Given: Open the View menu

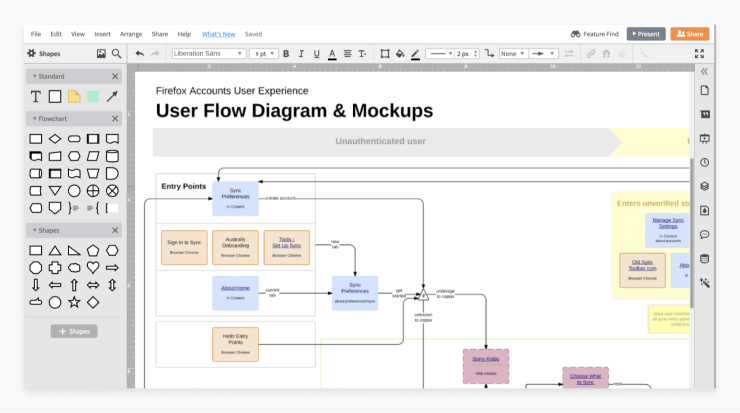Looking at the screenshot, I should [x=78, y=34].
